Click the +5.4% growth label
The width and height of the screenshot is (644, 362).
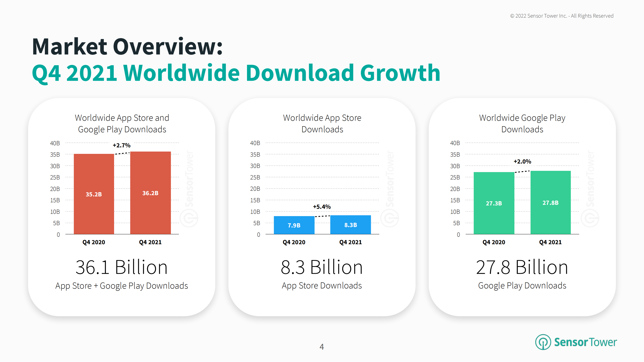322,207
